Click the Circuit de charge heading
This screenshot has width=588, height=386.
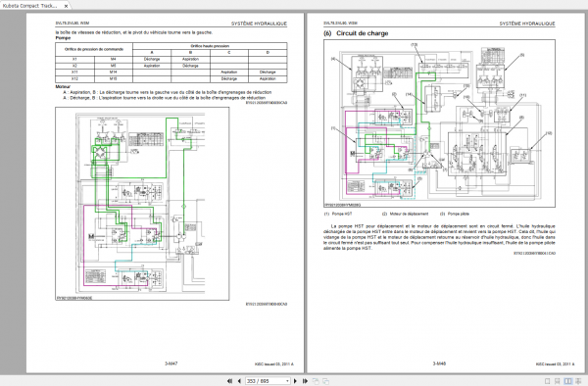356,33
